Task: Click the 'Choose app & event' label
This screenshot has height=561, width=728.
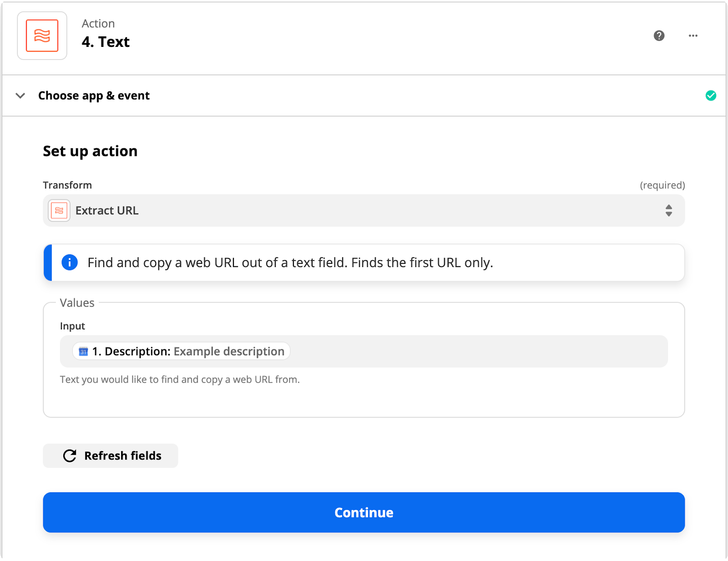Action: pos(94,96)
